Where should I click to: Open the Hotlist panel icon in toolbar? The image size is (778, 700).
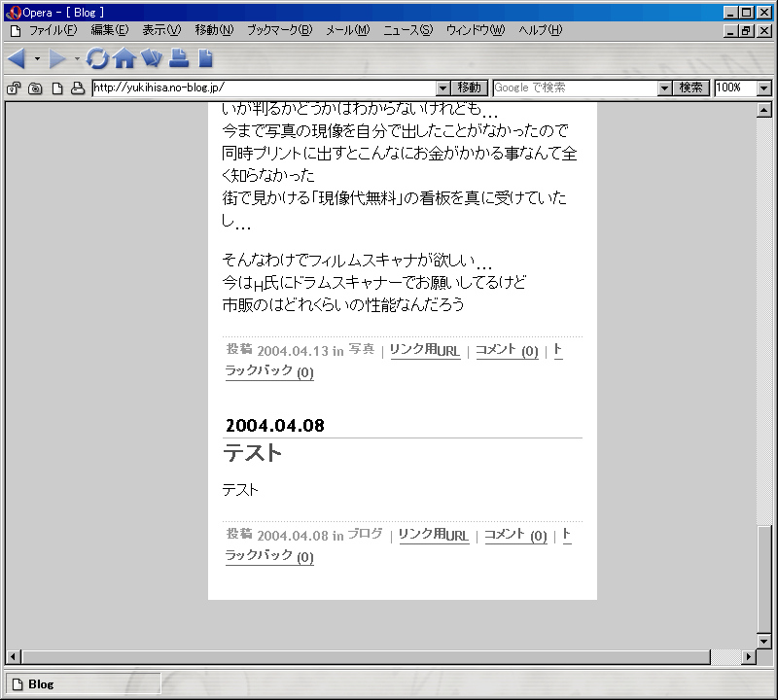pos(152,58)
